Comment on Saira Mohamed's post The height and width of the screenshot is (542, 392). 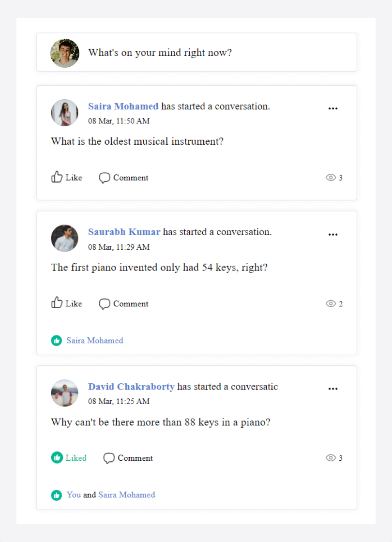pyautogui.click(x=123, y=178)
